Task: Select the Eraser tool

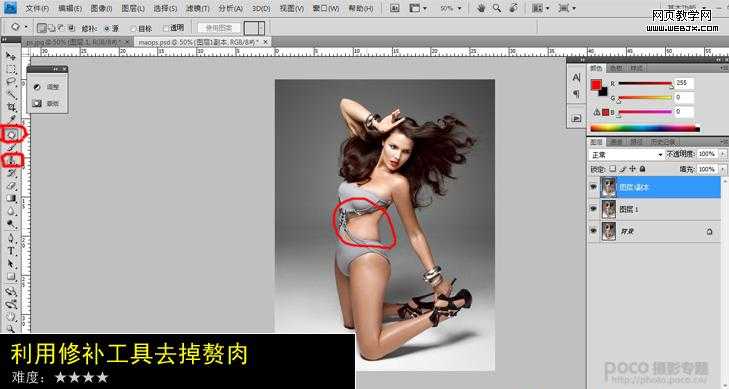Action: tap(11, 186)
